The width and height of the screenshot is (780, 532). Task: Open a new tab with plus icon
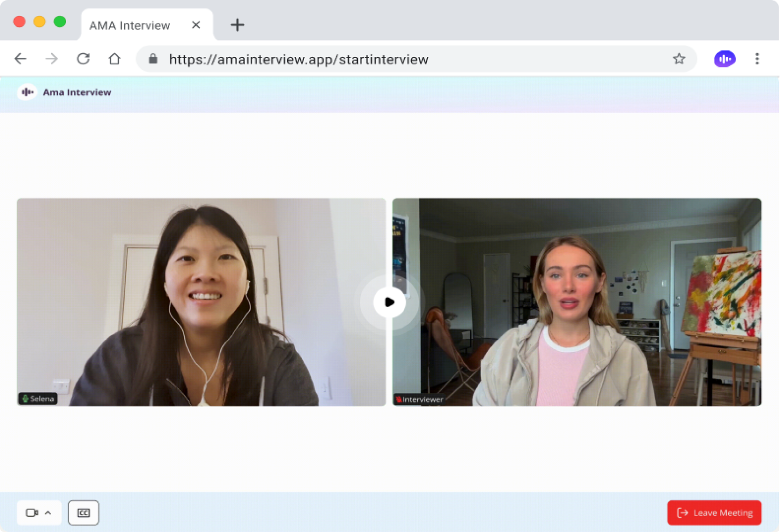click(237, 25)
